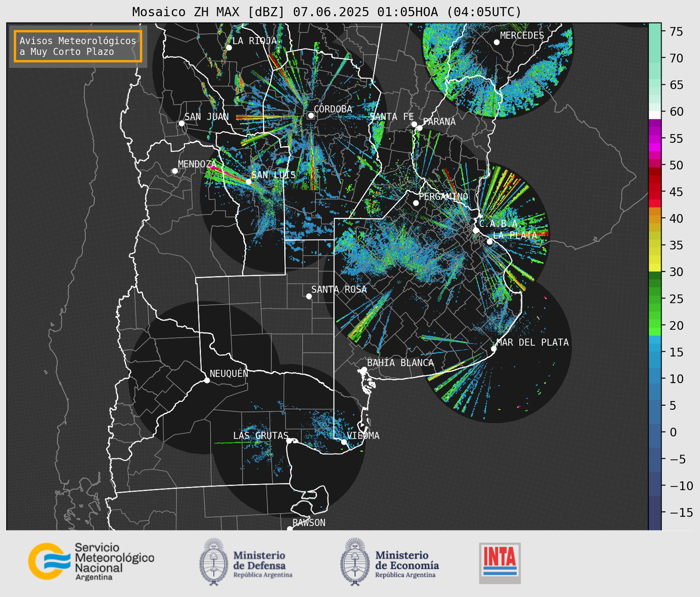Click the La Rioja city marker
Viewport: 700px width, 597px height.
coord(229,48)
